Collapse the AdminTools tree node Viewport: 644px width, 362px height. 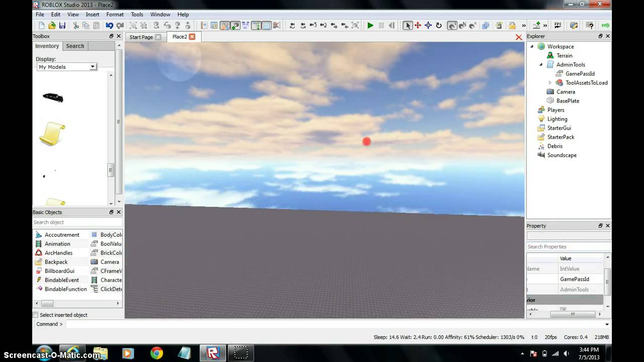[x=541, y=64]
